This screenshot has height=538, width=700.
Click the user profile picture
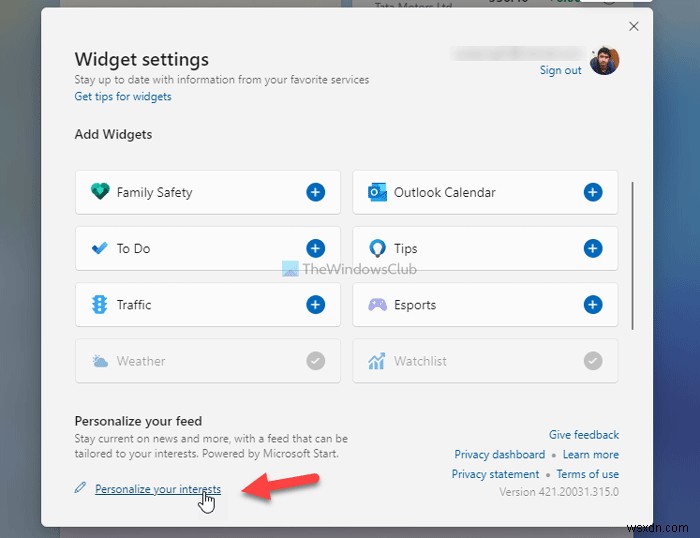click(604, 60)
